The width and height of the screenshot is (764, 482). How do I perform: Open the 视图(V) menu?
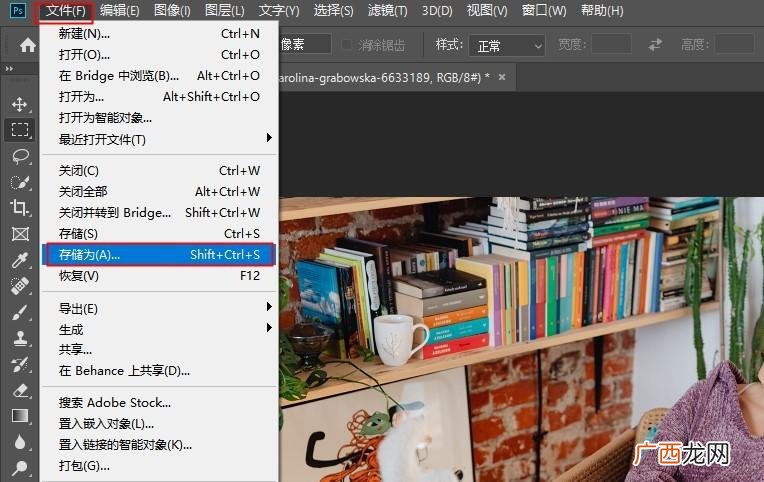[x=487, y=10]
